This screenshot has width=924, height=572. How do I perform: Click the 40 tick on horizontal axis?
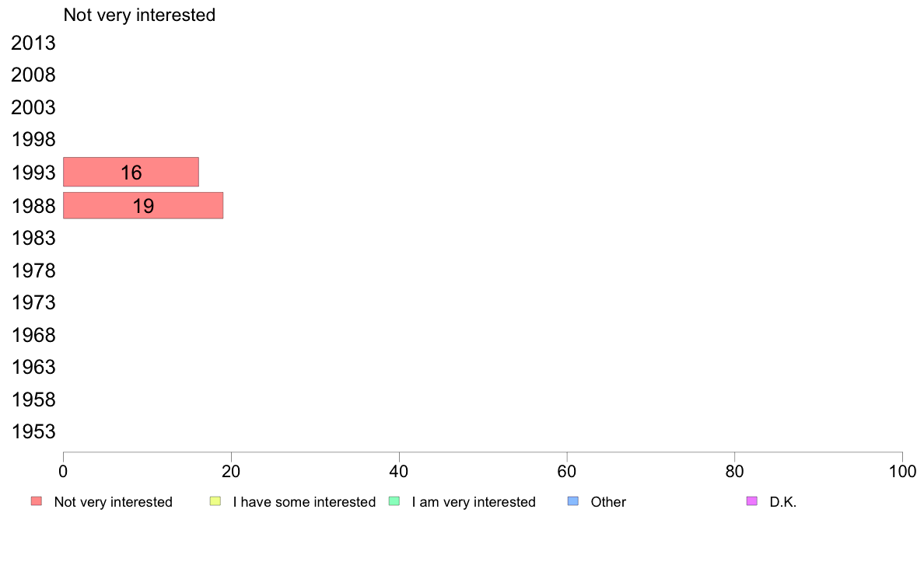tap(399, 471)
